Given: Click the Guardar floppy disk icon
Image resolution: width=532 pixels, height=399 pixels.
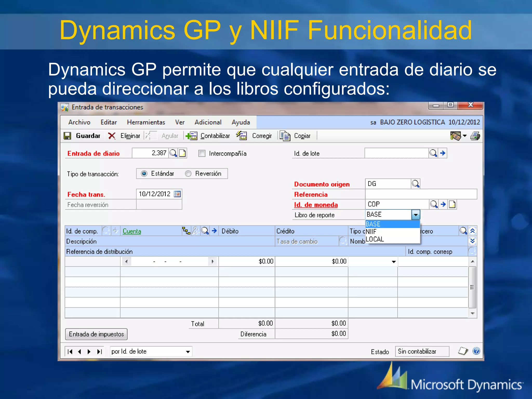Looking at the screenshot, I should click(x=68, y=136).
